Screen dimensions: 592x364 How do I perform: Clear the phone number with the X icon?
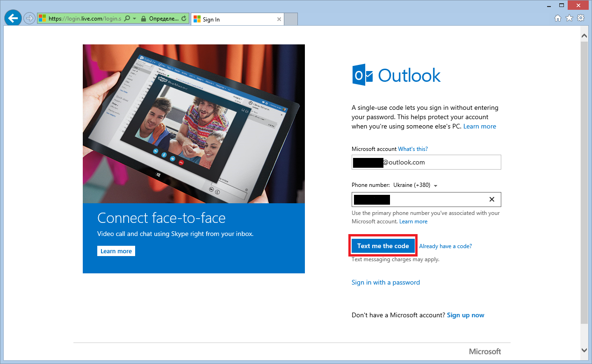[492, 200]
